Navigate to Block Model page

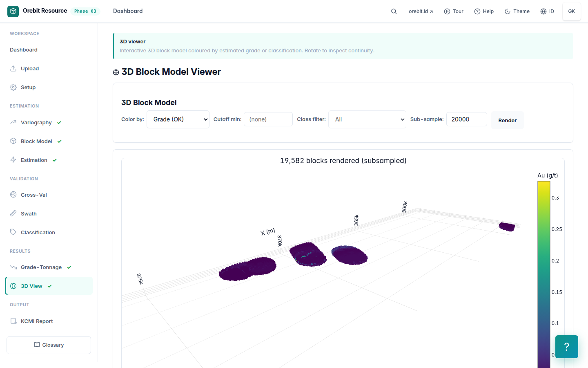(x=49, y=141)
